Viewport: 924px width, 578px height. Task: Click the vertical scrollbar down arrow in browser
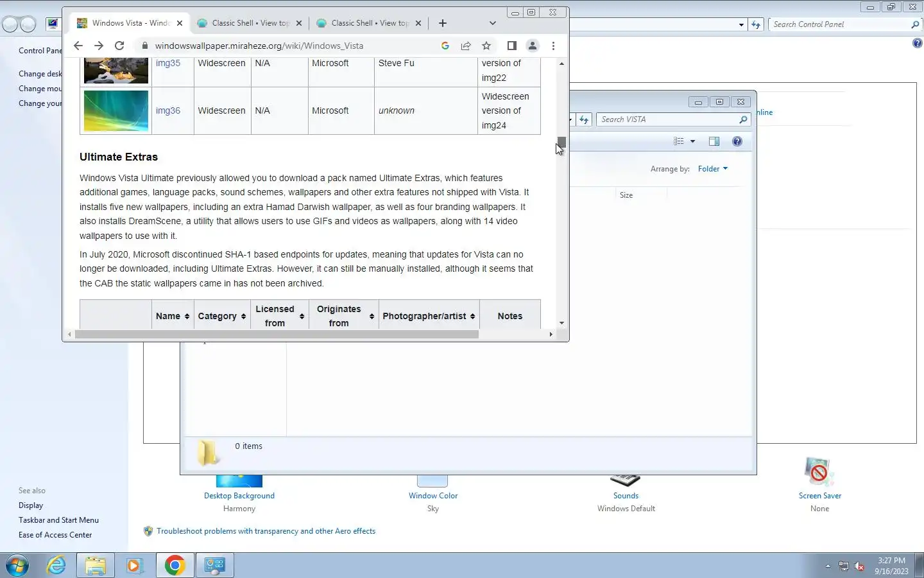click(561, 323)
